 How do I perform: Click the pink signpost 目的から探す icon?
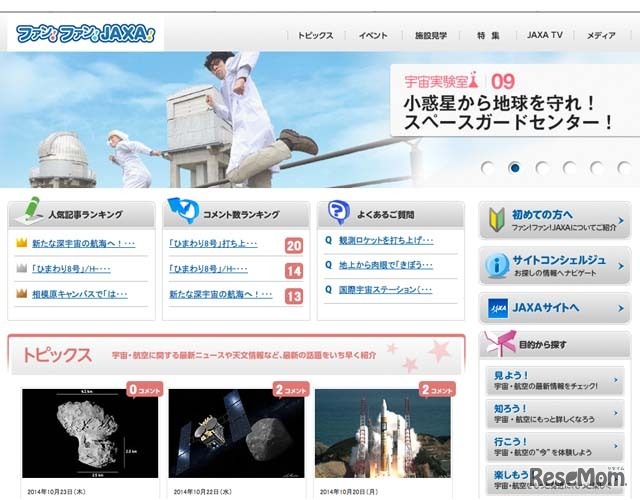500,344
